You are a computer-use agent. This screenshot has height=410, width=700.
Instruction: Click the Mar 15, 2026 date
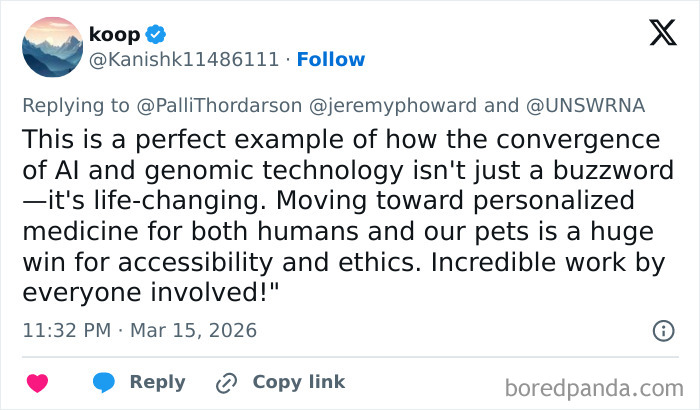pyautogui.click(x=196, y=330)
